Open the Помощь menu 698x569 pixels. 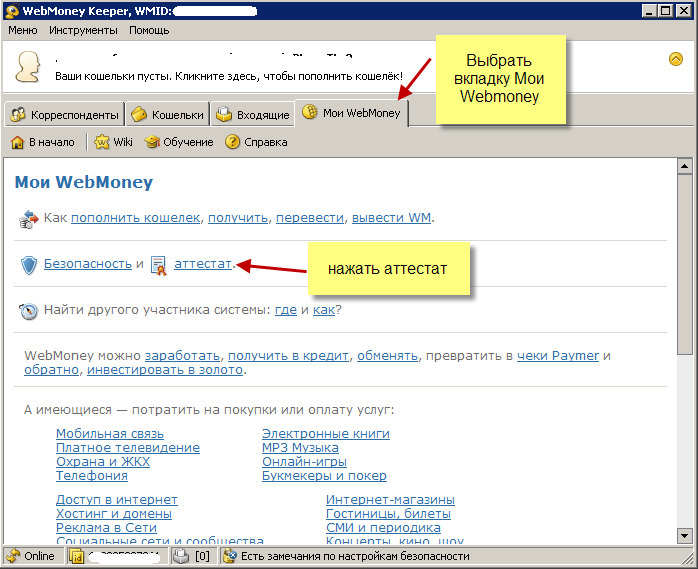pos(149,30)
